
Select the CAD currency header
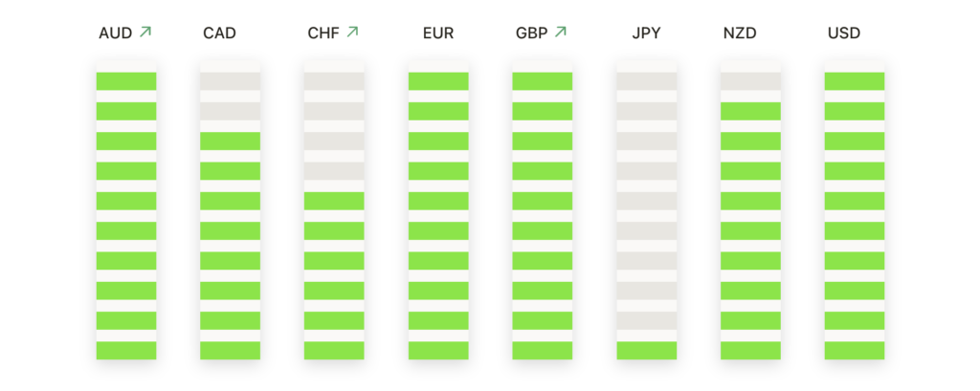[219, 33]
